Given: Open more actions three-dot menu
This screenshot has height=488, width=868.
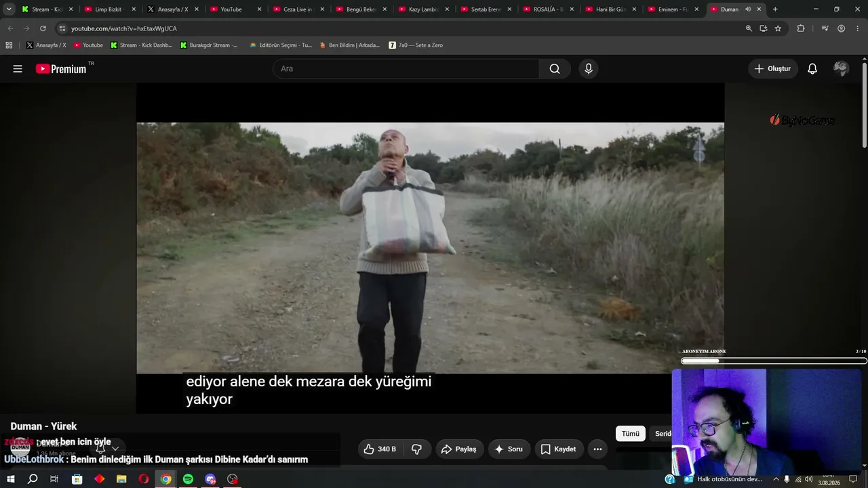Looking at the screenshot, I should [x=597, y=449].
